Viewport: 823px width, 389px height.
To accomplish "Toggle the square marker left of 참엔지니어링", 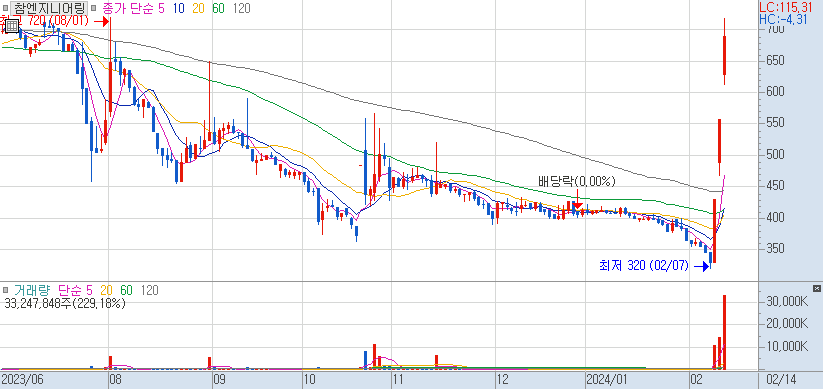I will [5, 8].
